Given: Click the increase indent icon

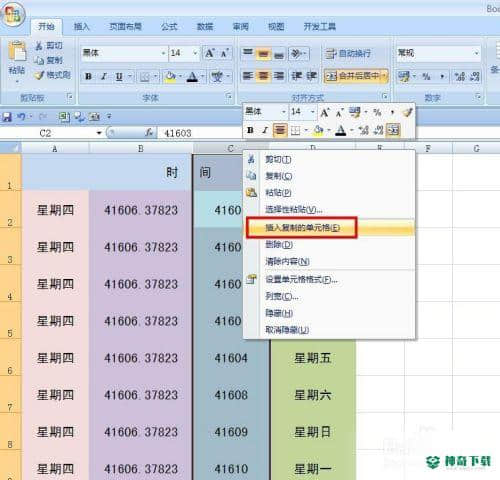Looking at the screenshot, I should pyautogui.click(x=312, y=76).
